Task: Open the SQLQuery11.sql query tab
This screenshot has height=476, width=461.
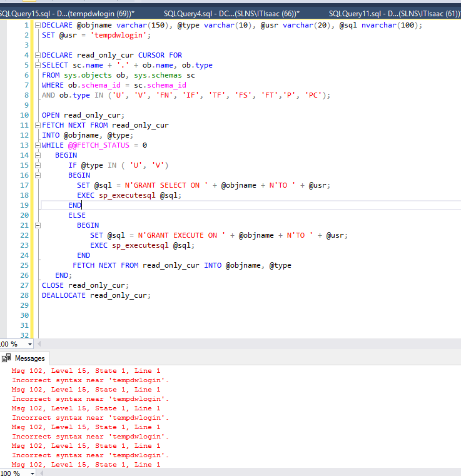Action: [x=395, y=14]
